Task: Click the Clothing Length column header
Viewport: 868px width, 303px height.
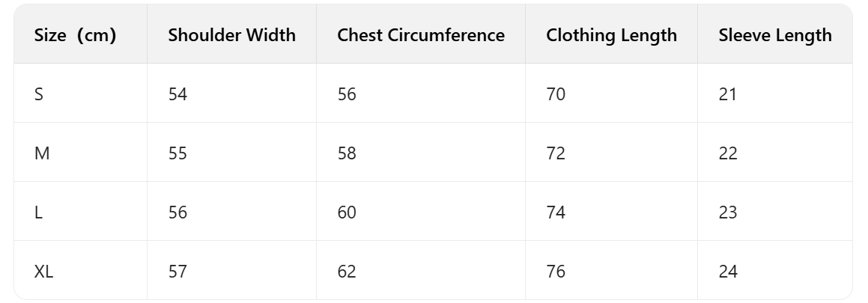Action: coord(611,35)
